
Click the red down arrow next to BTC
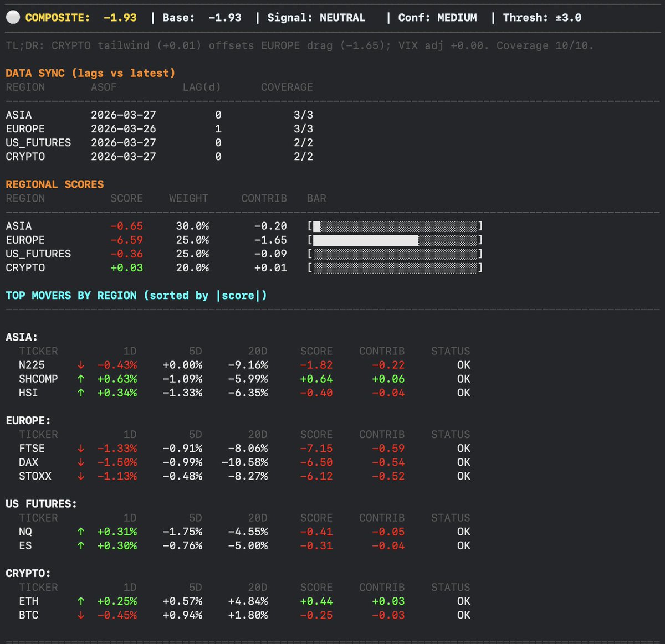pos(81,615)
